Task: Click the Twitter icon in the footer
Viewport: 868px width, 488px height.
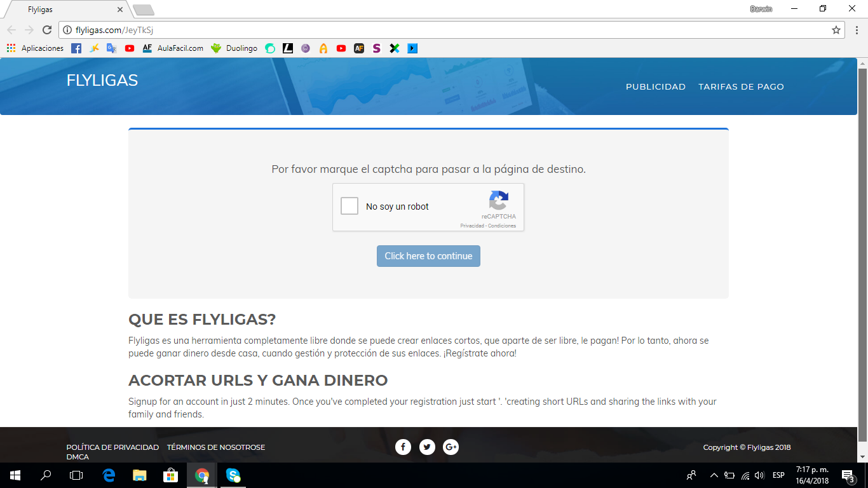Action: (x=427, y=447)
